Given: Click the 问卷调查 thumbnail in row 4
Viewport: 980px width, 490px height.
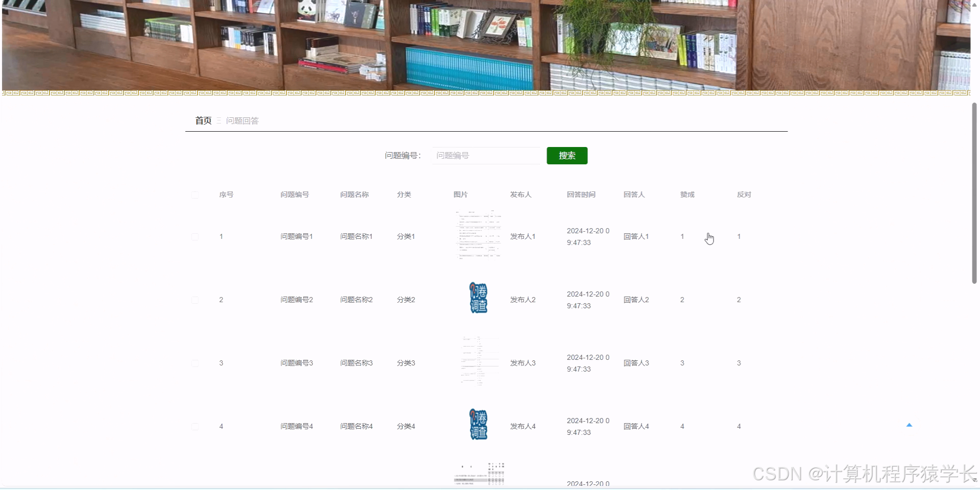Looking at the screenshot, I should click(x=478, y=424).
